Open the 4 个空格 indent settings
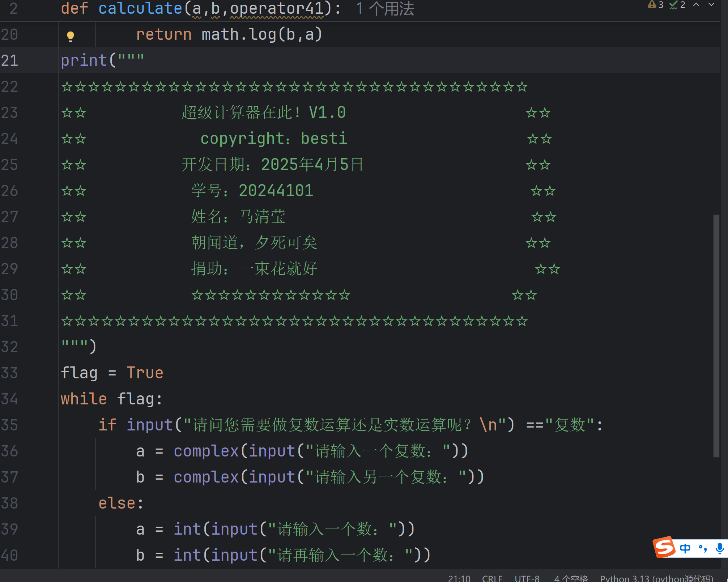 [x=571, y=578]
